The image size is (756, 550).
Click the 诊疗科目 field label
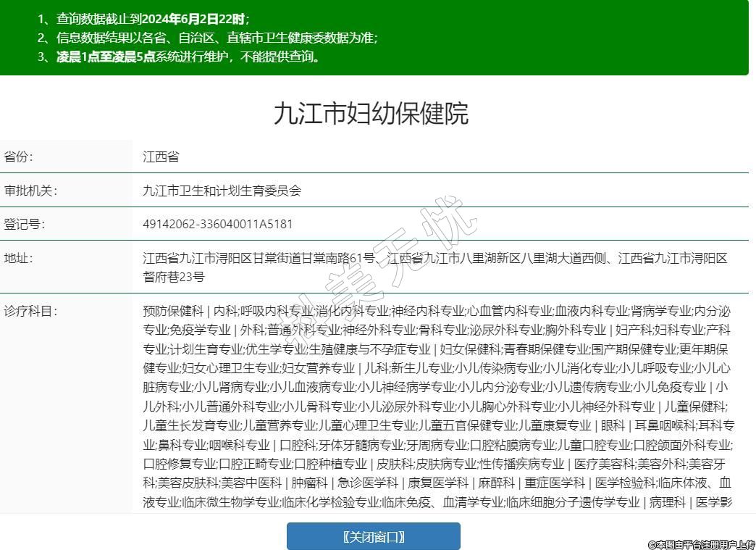[x=30, y=311]
